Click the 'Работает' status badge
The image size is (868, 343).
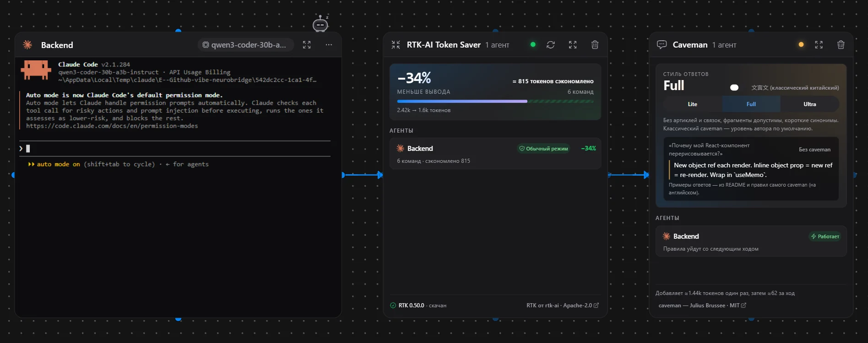pos(825,236)
